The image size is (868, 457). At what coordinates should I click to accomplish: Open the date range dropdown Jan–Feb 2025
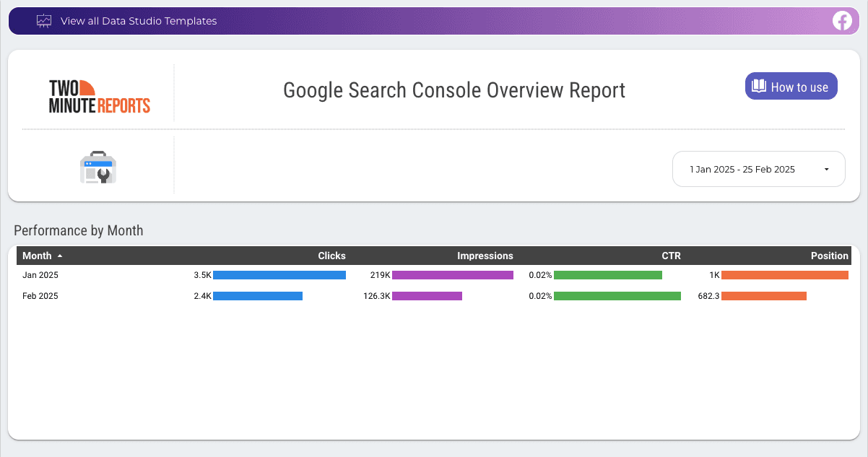(759, 169)
